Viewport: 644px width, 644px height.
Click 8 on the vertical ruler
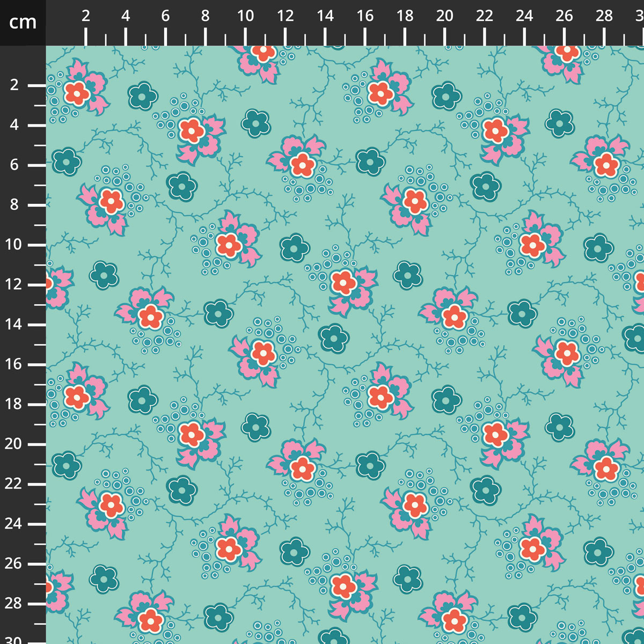pyautogui.click(x=14, y=204)
